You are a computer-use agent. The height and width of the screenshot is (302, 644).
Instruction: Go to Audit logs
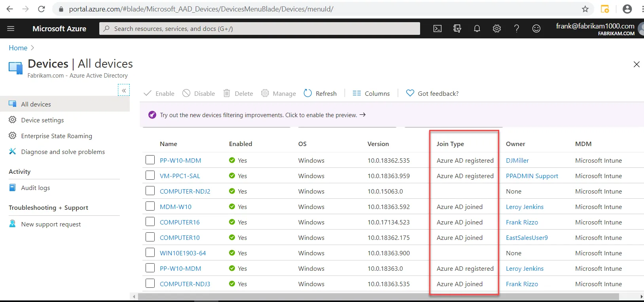[35, 188]
